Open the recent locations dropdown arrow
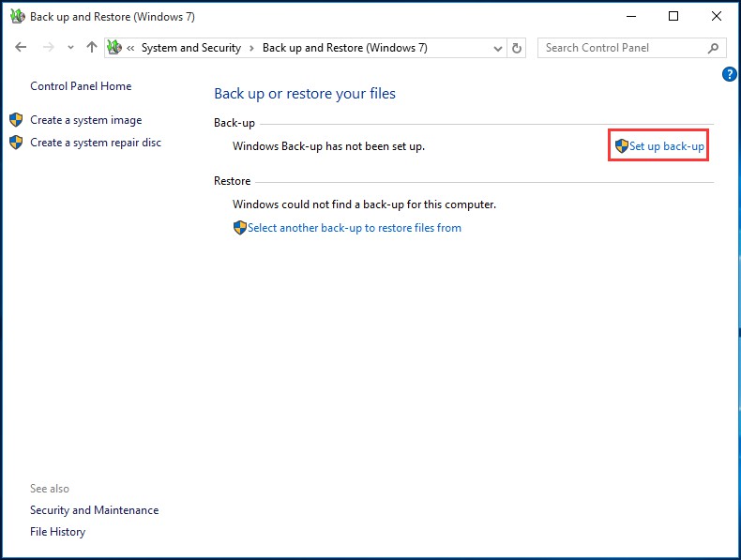The image size is (741, 560). click(70, 48)
